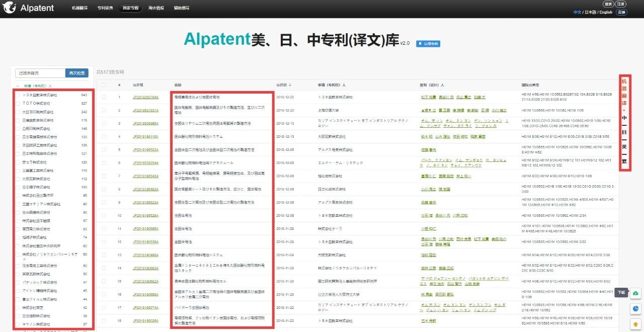Image resolution: width=644 pixels, height=332 pixels.
Task: Check the トヨタ自動車株式会社 filter checkbox
Action: [x=18, y=95]
